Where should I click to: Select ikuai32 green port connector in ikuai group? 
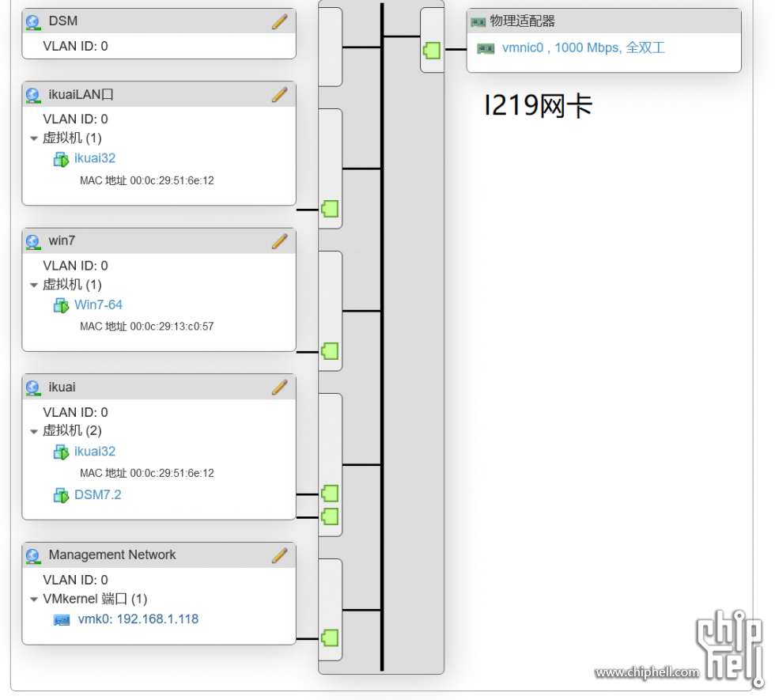pyautogui.click(x=330, y=494)
